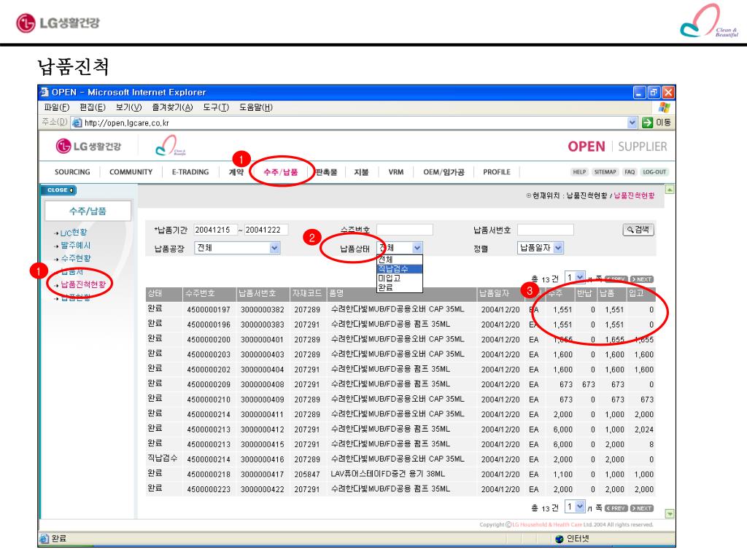Click the bottom PREV page button

(x=616, y=508)
